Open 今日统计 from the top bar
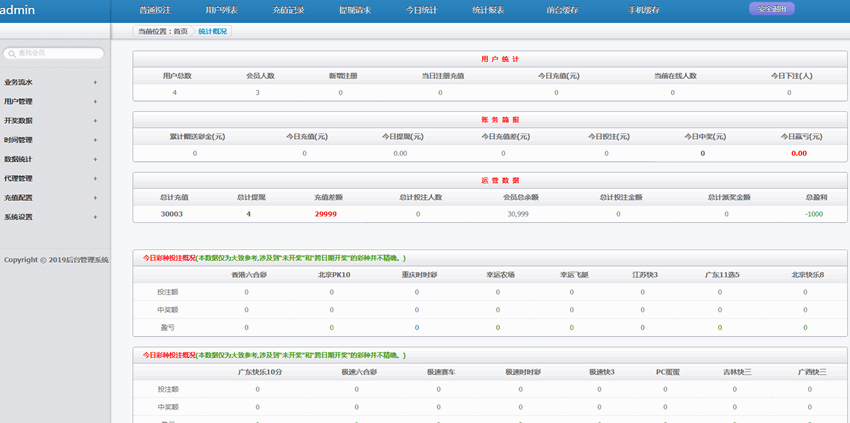Viewport: 850px width, 423px height. [421, 10]
